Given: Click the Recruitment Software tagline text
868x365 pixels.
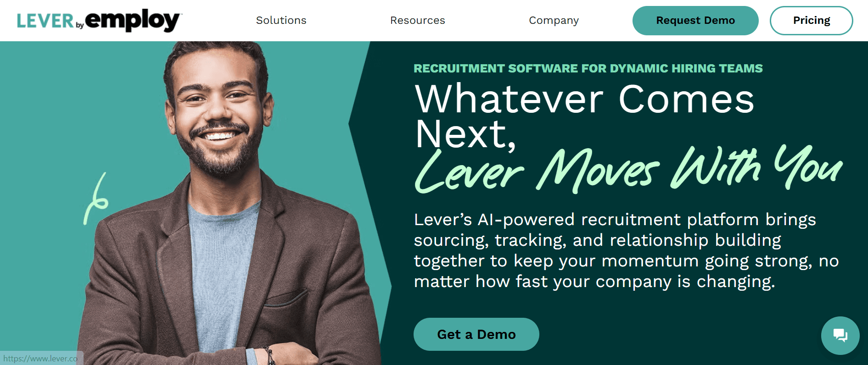Looking at the screenshot, I should pos(588,68).
